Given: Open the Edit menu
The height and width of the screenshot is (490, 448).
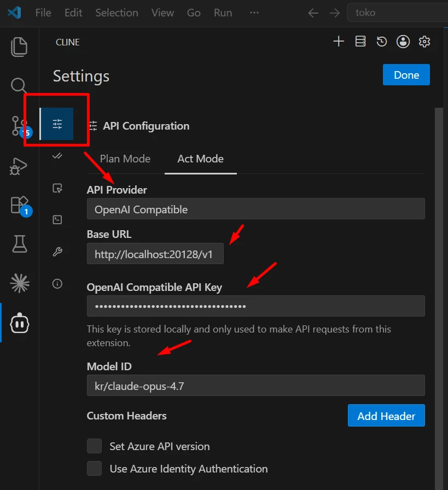Looking at the screenshot, I should (x=73, y=13).
